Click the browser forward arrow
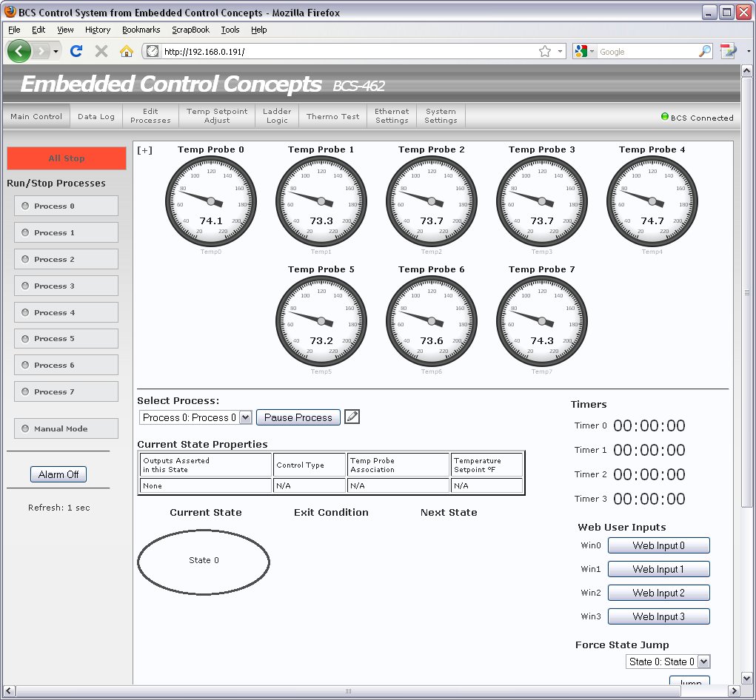756x700 pixels. click(41, 51)
